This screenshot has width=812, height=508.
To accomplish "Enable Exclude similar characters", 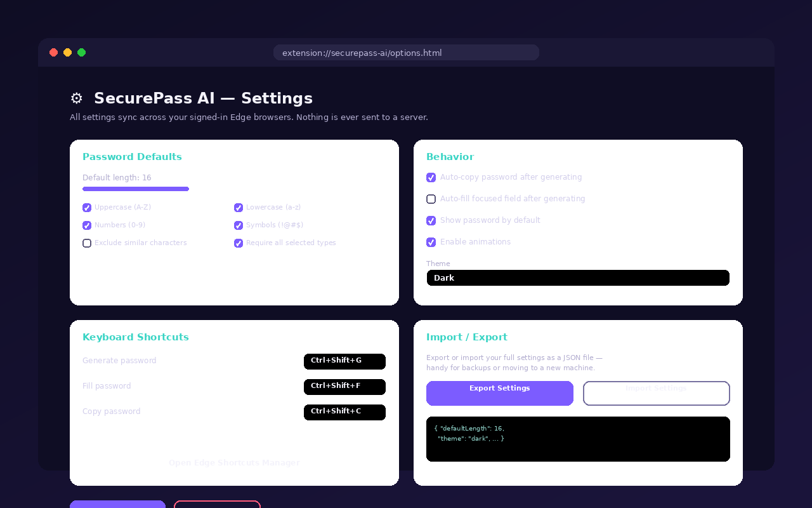I will click(x=87, y=243).
